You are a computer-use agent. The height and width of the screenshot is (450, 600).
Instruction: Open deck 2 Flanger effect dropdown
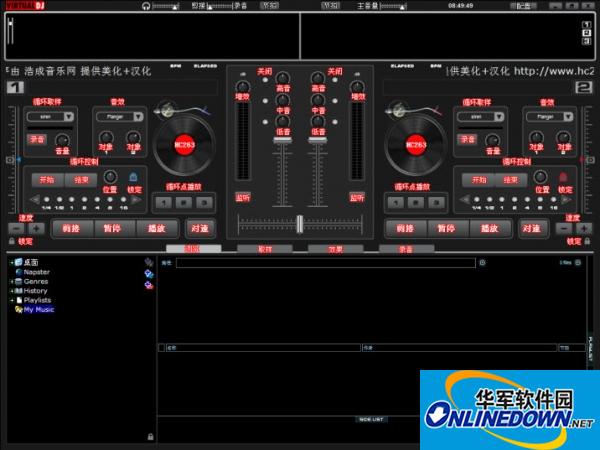(x=569, y=116)
